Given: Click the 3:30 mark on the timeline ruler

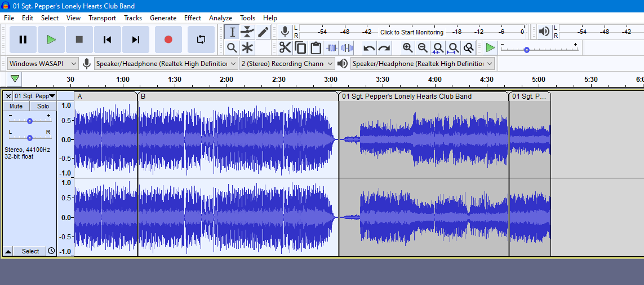Looking at the screenshot, I should 383,80.
